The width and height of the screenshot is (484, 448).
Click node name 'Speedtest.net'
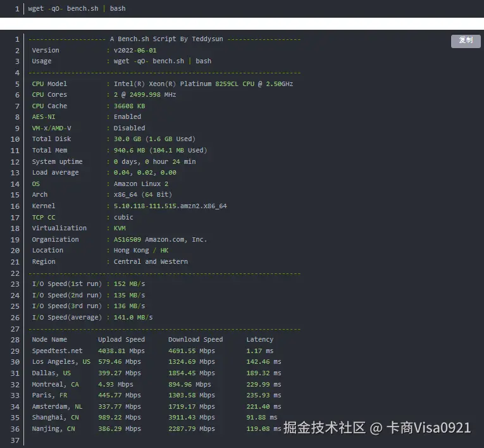[57, 351]
